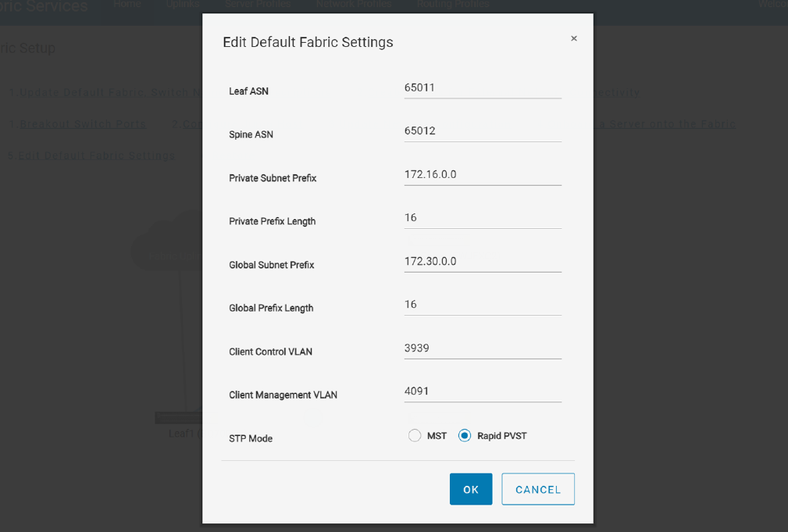This screenshot has height=532, width=788.
Task: Edit the Private Subnet Prefix field
Action: point(483,175)
